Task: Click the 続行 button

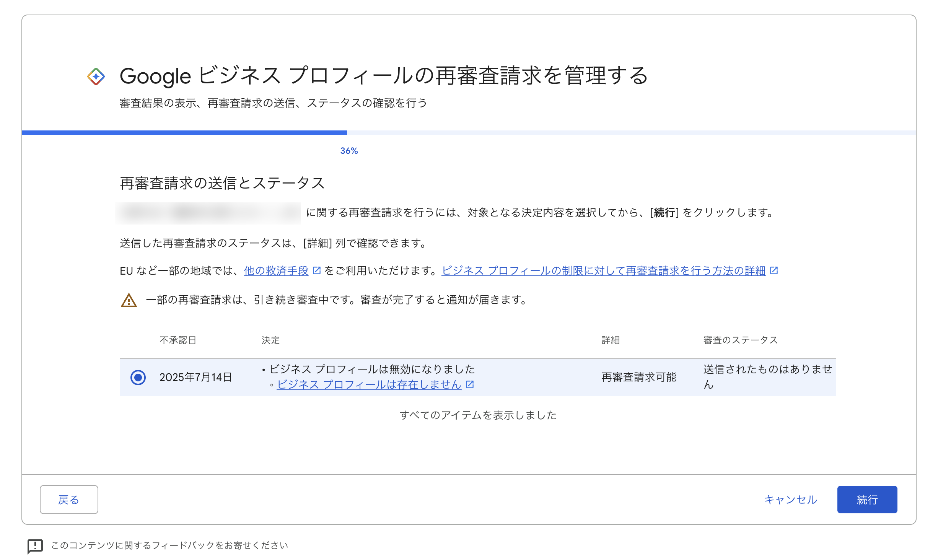Action: point(867,500)
